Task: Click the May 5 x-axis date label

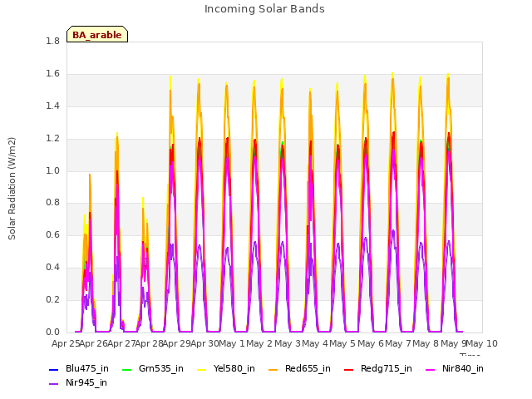Action: [x=343, y=343]
